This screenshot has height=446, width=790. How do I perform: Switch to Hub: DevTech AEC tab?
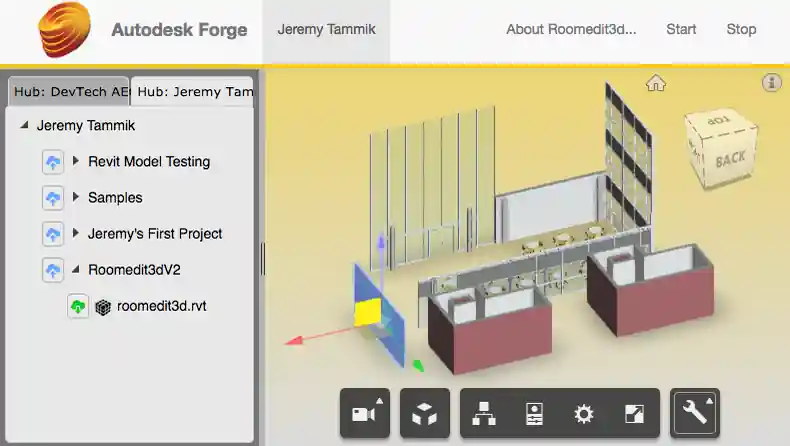[68, 92]
